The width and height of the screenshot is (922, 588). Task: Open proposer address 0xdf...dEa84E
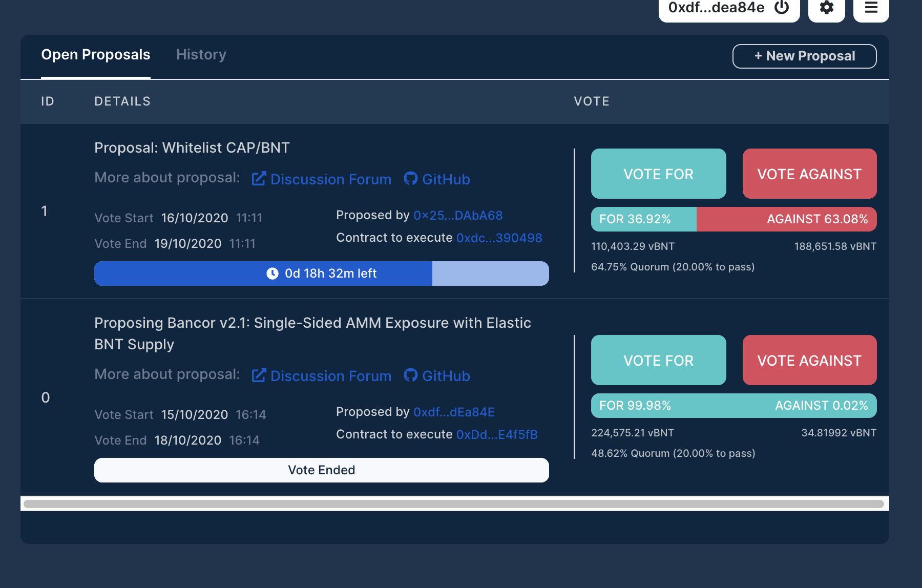click(x=454, y=412)
